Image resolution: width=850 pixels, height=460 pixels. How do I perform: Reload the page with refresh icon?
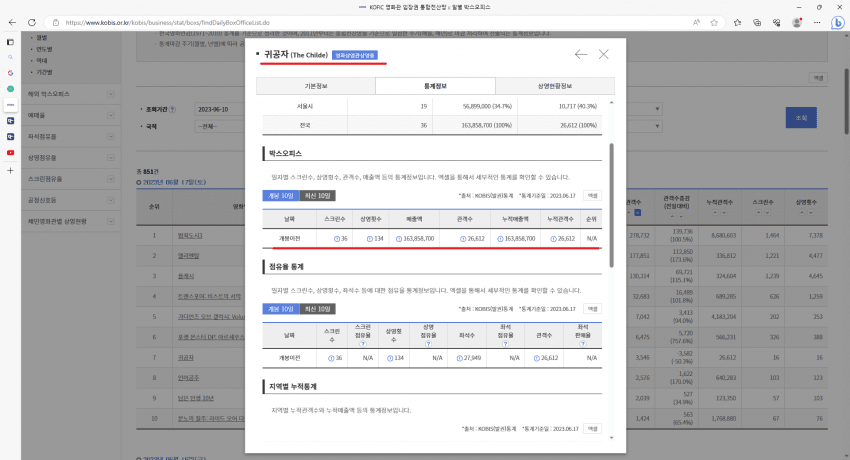tap(32, 22)
